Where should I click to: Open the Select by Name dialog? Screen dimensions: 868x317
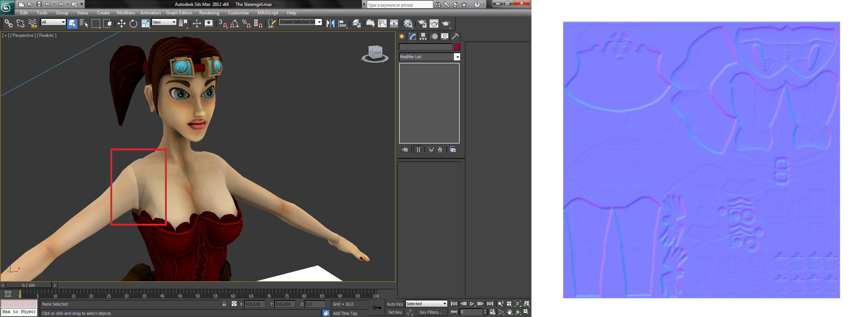pyautogui.click(x=84, y=24)
